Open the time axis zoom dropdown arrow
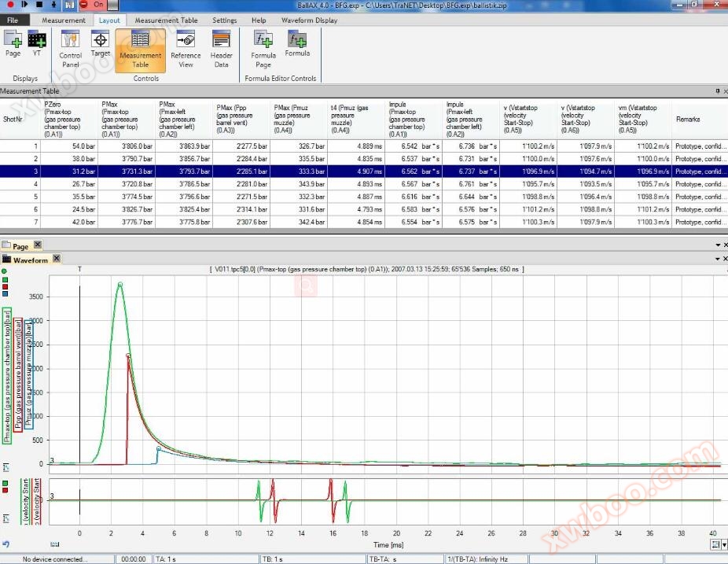 (x=723, y=544)
